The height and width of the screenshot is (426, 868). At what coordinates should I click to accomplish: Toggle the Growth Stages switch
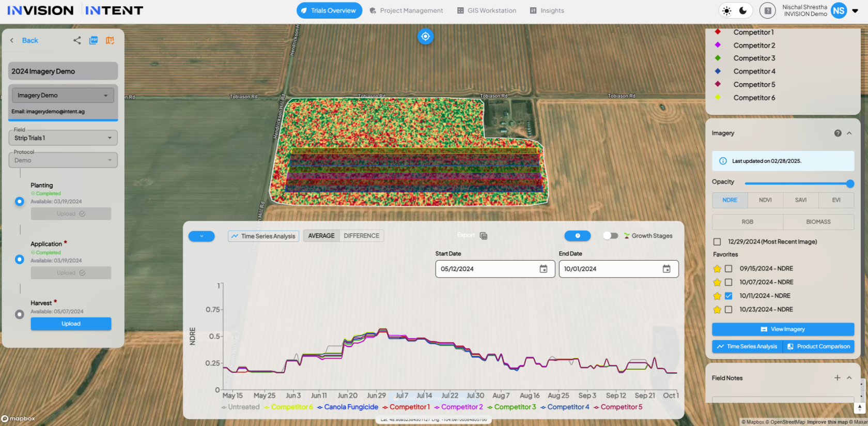[x=610, y=236]
